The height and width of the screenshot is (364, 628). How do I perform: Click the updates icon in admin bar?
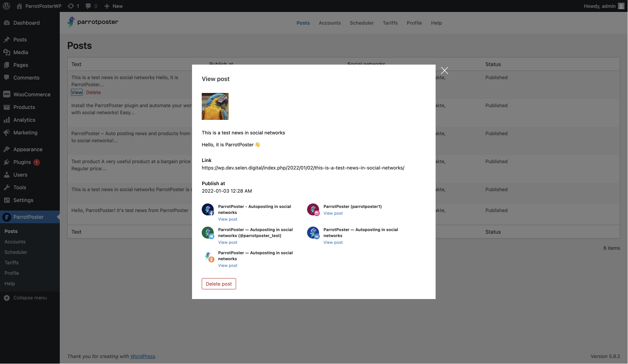[71, 6]
